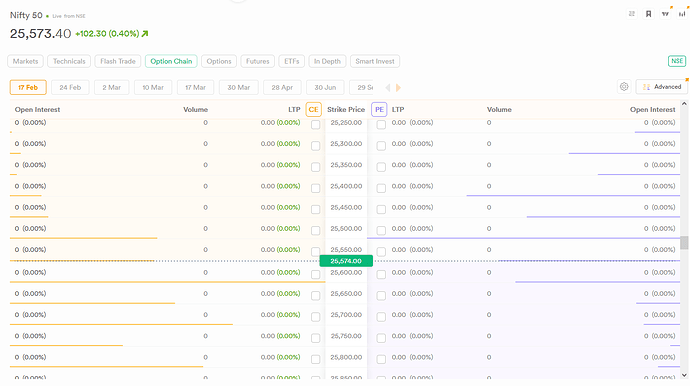Tick the CE checkbox for strike 25,800.00
The image size is (690, 386).
(316, 359)
